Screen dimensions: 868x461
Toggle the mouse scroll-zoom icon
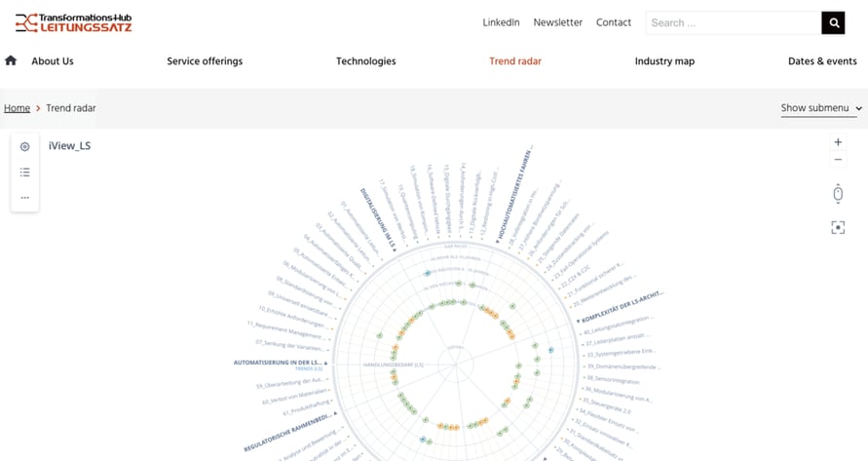click(x=838, y=194)
